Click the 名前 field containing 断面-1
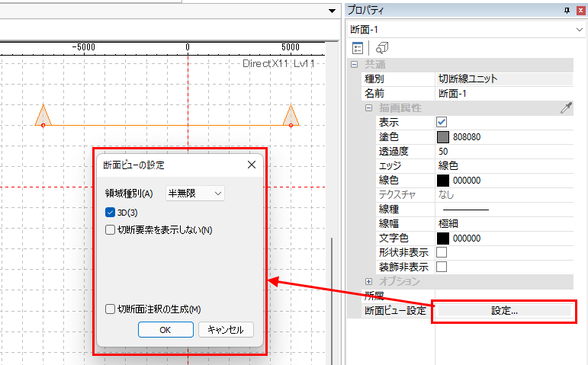Screen dimensions: 588x365 tap(503, 94)
